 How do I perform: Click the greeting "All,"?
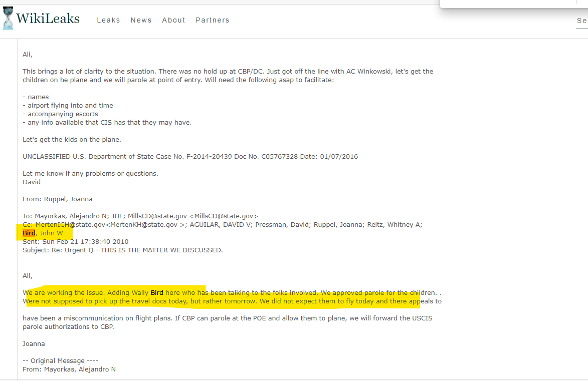click(x=28, y=276)
